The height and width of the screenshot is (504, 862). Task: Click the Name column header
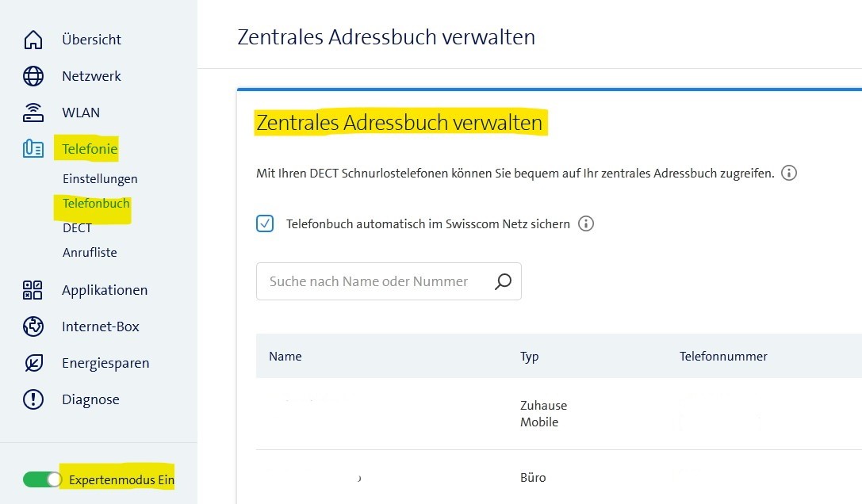(285, 356)
